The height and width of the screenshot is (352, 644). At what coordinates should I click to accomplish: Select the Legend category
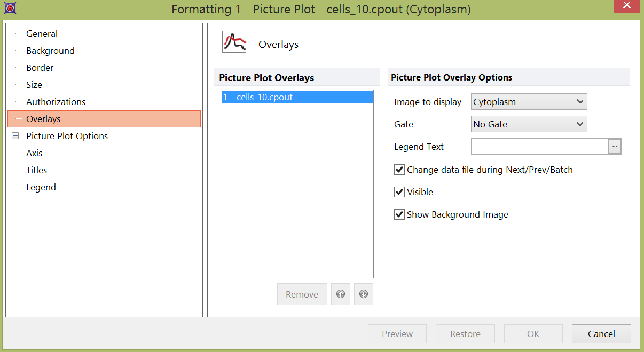pos(41,187)
